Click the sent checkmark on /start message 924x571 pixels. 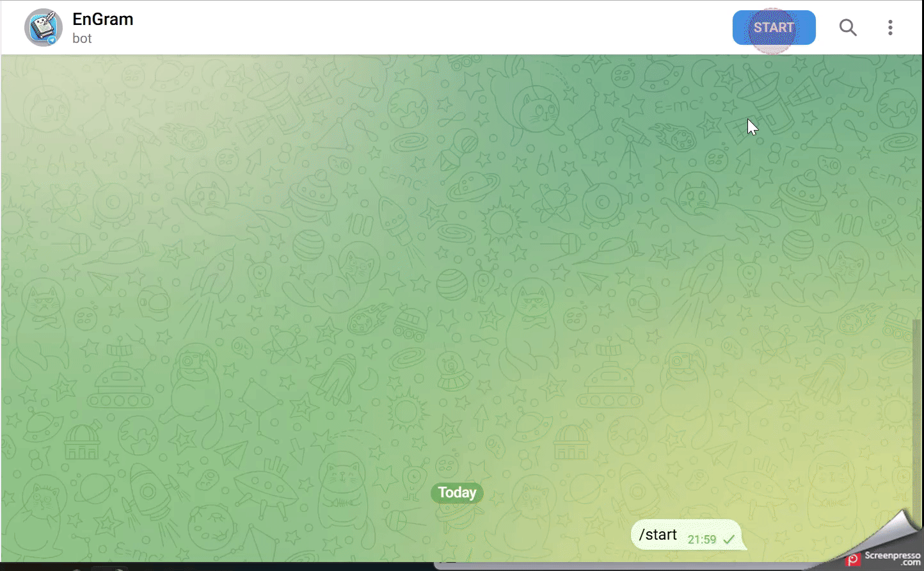pos(728,540)
